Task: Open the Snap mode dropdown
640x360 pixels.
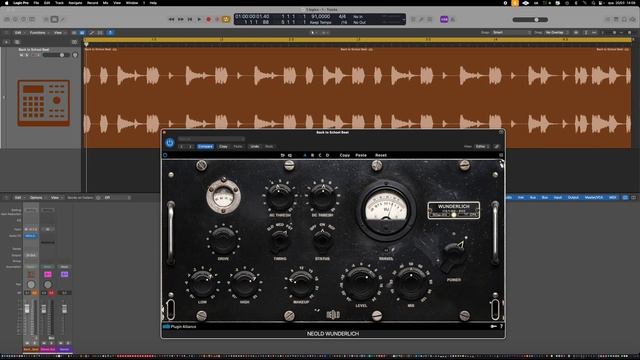Action: pos(512,33)
